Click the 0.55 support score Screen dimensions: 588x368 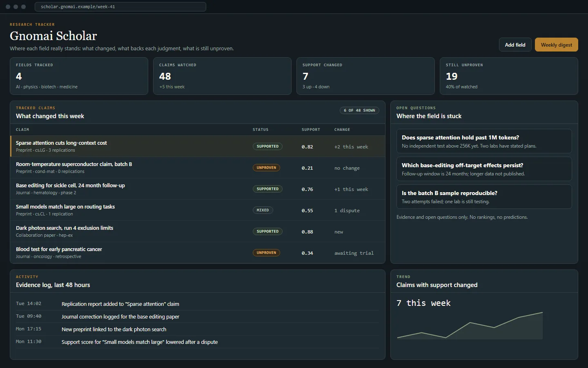307,211
